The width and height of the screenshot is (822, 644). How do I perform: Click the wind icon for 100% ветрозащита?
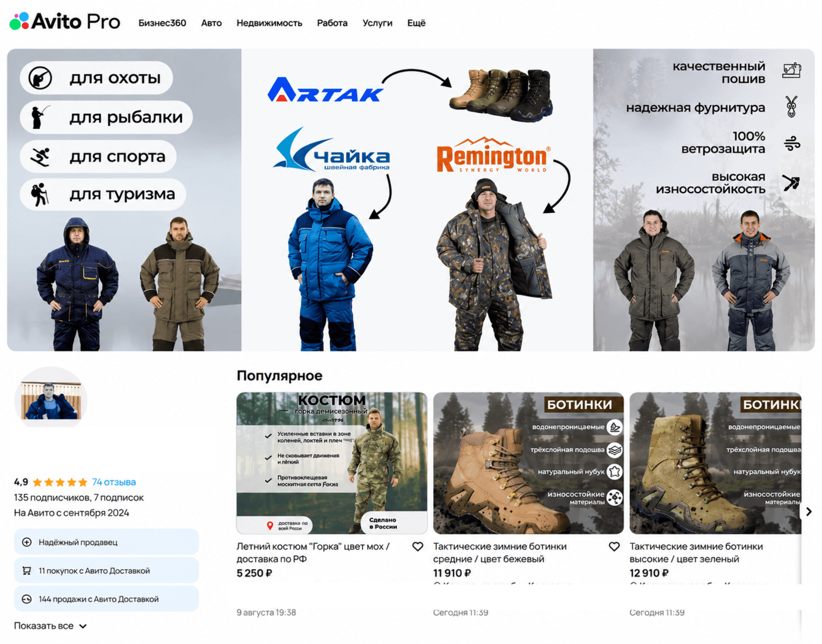point(792,144)
